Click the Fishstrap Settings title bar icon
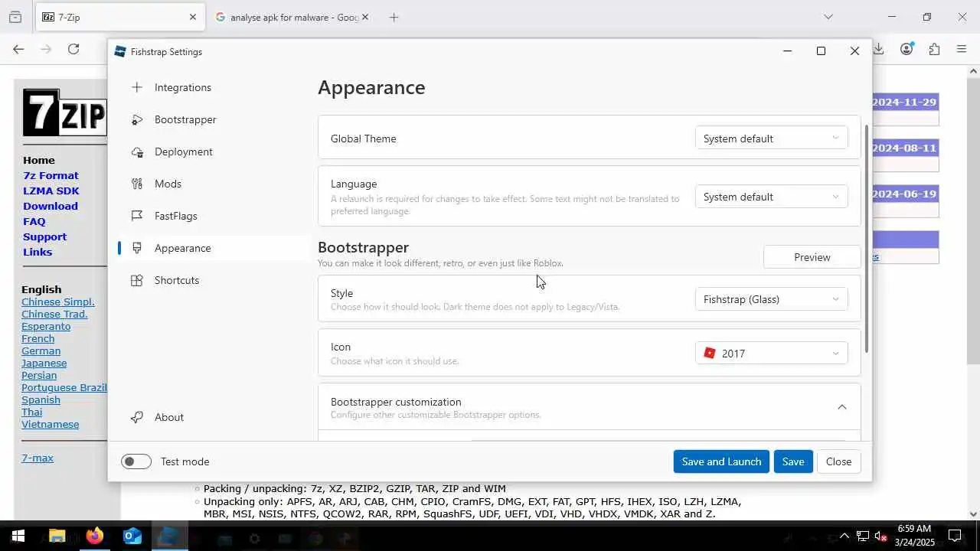 click(x=120, y=51)
